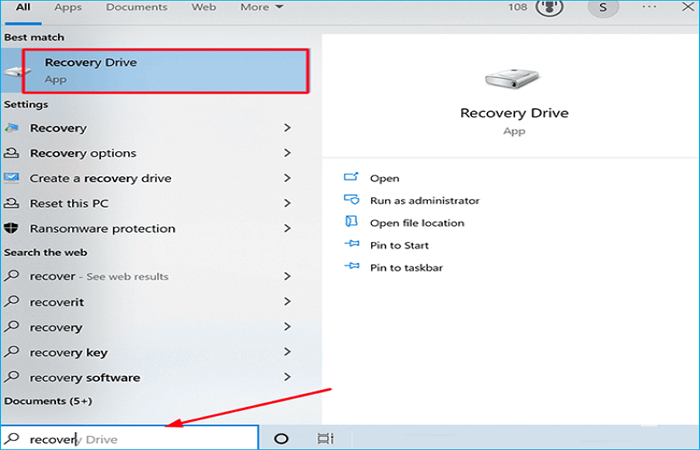Click the Recovery options icon
The width and height of the screenshot is (700, 450).
pyautogui.click(x=11, y=153)
